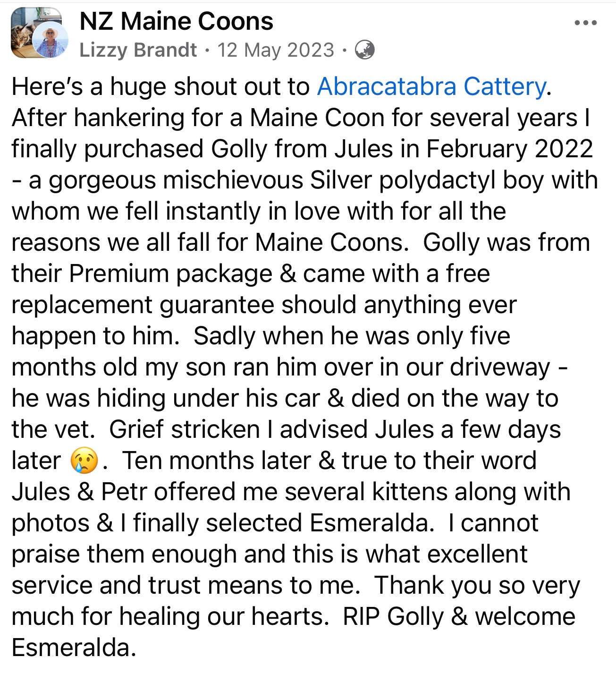Click the globe public-audience icon
This screenshot has width=616, height=674.
[364, 50]
